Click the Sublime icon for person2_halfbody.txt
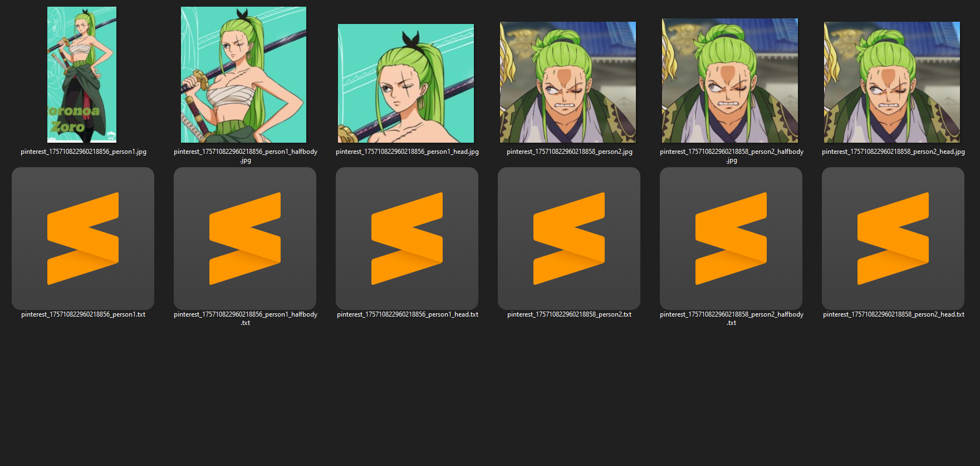This screenshot has width=980, height=466. (731, 239)
